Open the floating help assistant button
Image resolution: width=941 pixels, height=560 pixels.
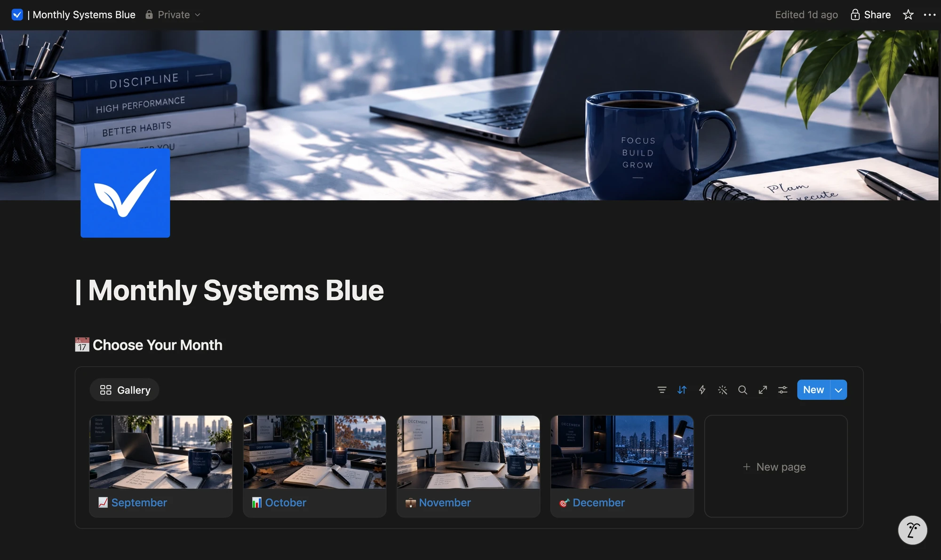tap(912, 530)
